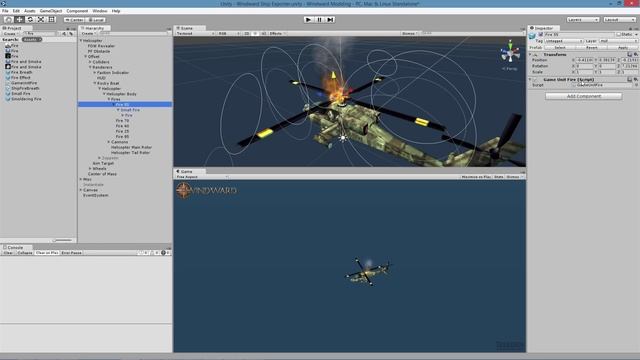Select Center of Mass in Hierarchy
640x360 pixels.
coord(102,174)
